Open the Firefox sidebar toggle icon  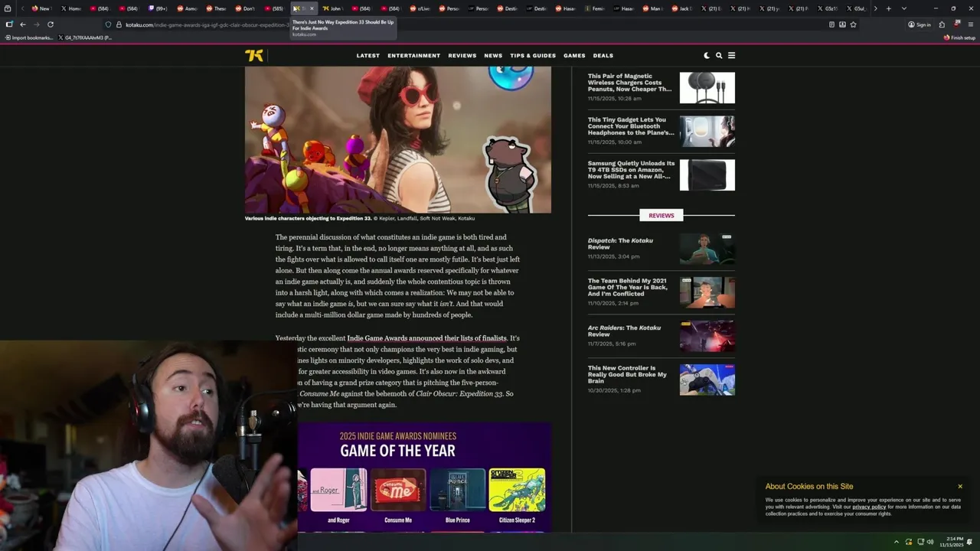click(x=8, y=24)
